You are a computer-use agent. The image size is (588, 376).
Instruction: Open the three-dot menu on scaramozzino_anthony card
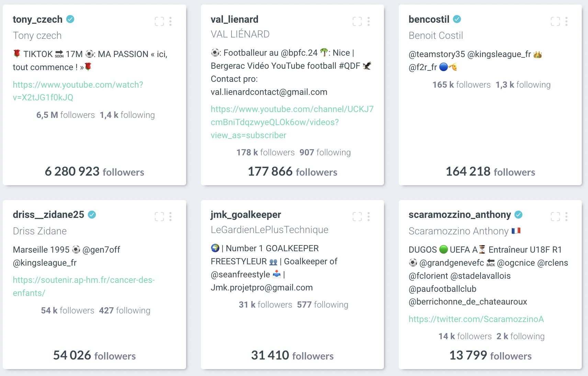click(566, 216)
